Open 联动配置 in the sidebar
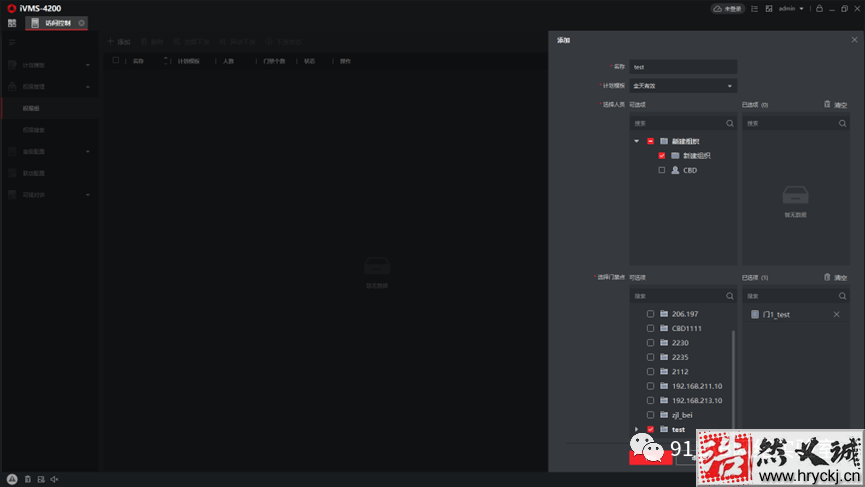The width and height of the screenshot is (865, 487). [50, 173]
